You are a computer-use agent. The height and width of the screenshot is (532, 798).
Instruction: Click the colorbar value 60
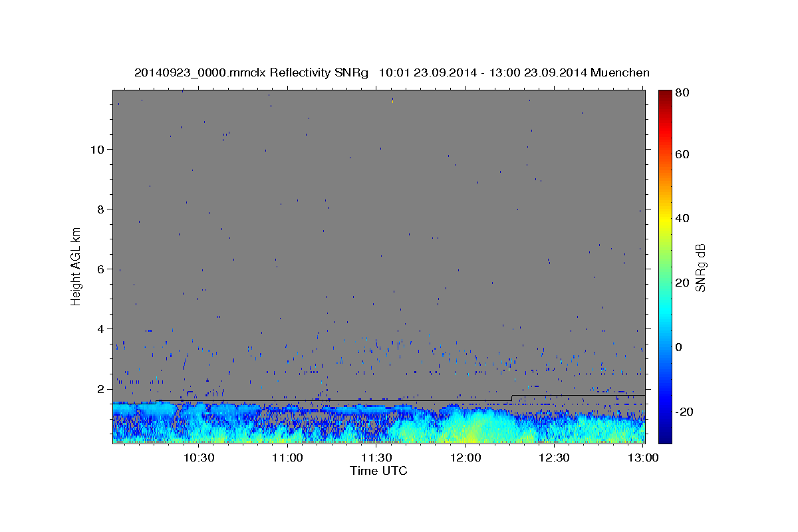pos(682,154)
